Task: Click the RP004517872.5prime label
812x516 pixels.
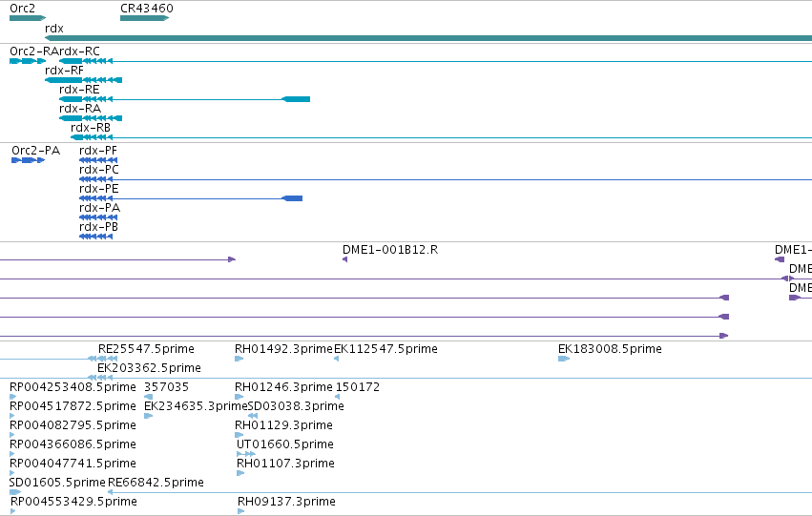Action: pyautogui.click(x=73, y=407)
